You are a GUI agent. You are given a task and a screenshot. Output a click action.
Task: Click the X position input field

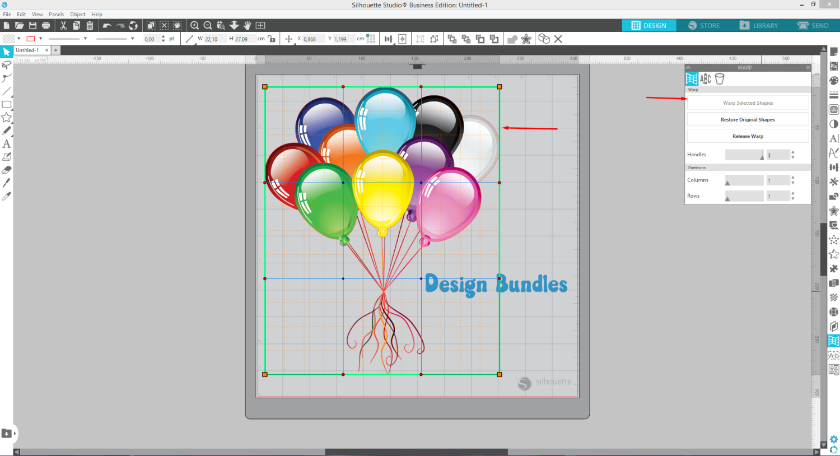(312, 39)
